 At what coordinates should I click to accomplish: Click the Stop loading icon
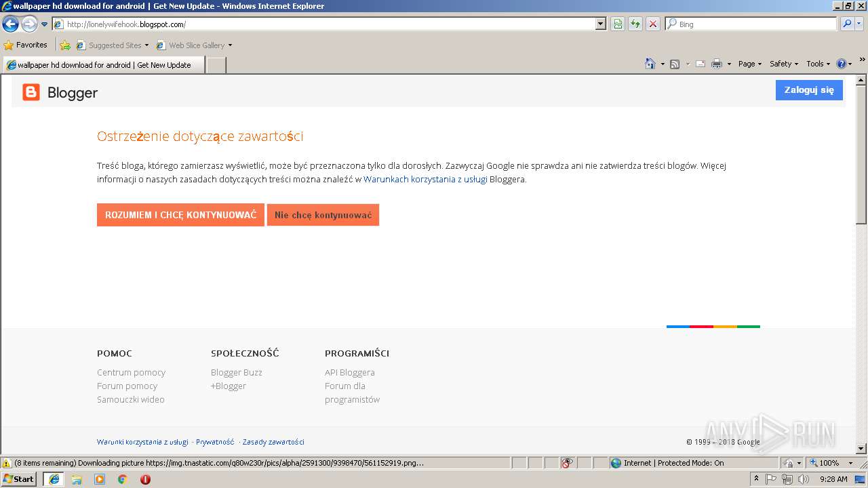tap(653, 24)
